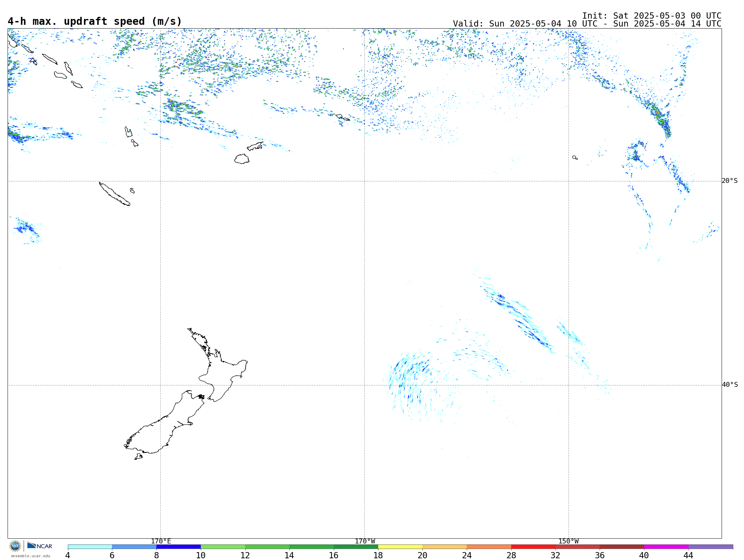This screenshot has height=560, width=744.
Task: Select the yellow 18-20 colorbar segment
Action: [x=400, y=547]
